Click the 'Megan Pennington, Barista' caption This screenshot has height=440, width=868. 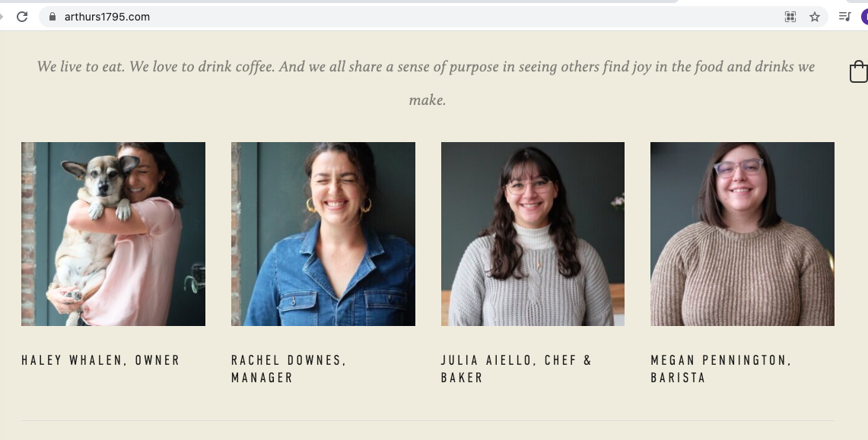721,369
